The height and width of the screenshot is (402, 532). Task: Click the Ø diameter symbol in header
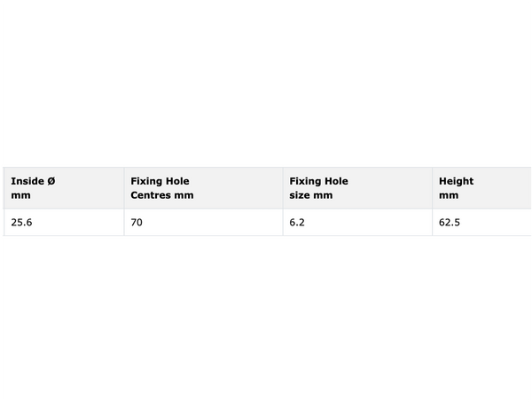51,181
